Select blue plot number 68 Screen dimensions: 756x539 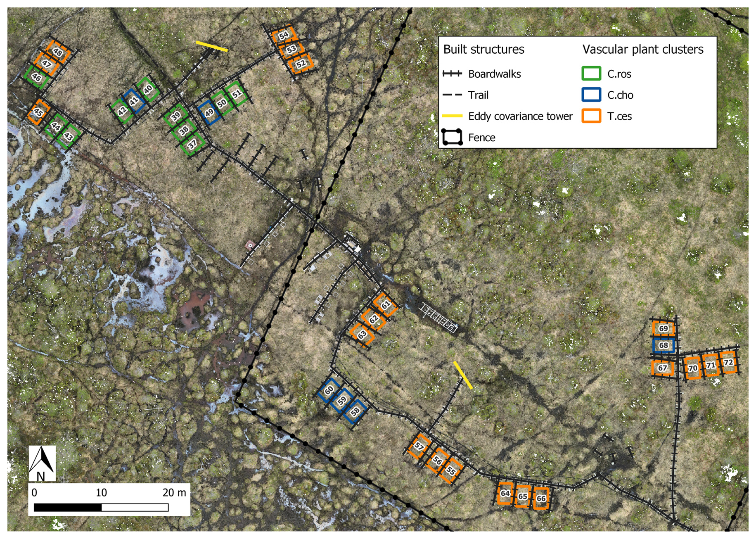pos(664,345)
